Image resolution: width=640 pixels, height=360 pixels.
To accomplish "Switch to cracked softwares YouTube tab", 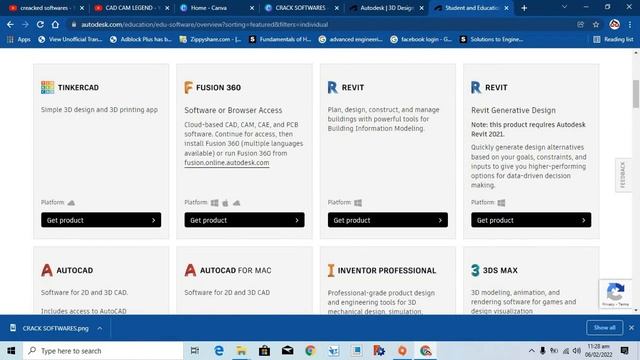I will (x=44, y=8).
